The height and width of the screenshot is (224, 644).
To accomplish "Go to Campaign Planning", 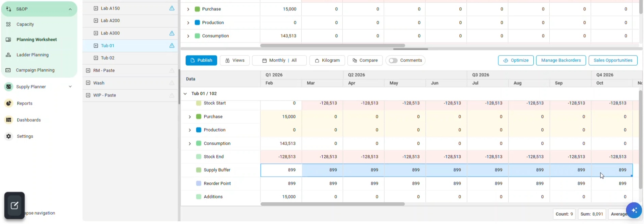I will click(x=35, y=70).
